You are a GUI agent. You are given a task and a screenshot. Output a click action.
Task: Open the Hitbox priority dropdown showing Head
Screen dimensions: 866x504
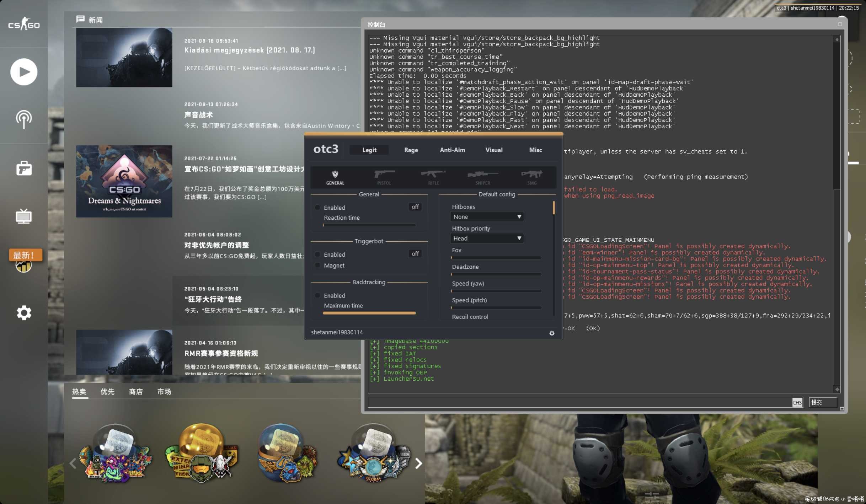point(487,238)
